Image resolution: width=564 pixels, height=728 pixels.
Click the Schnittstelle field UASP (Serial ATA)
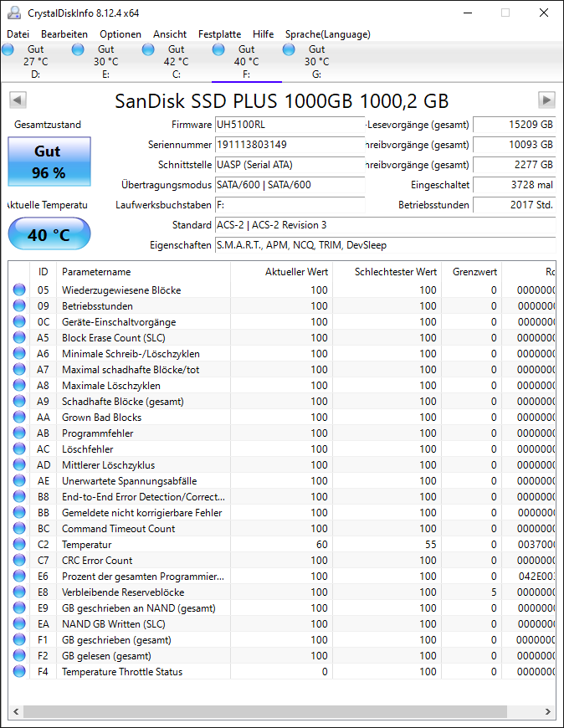[x=290, y=165]
